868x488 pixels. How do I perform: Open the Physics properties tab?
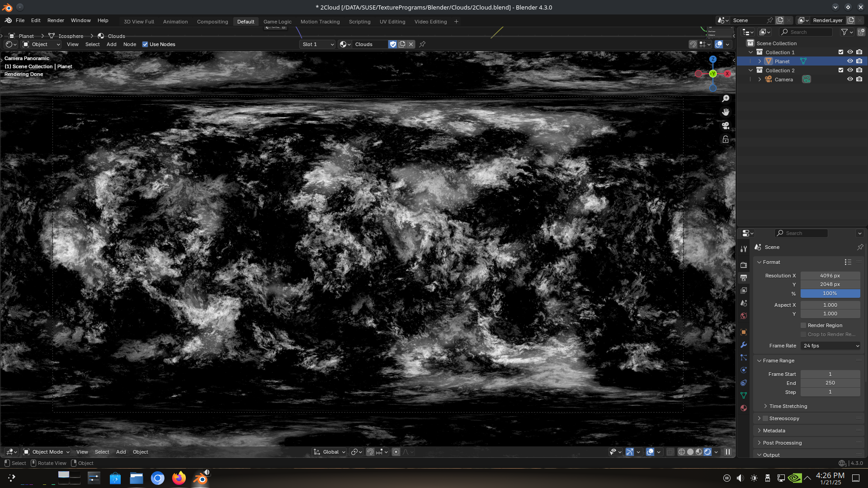coord(744,370)
